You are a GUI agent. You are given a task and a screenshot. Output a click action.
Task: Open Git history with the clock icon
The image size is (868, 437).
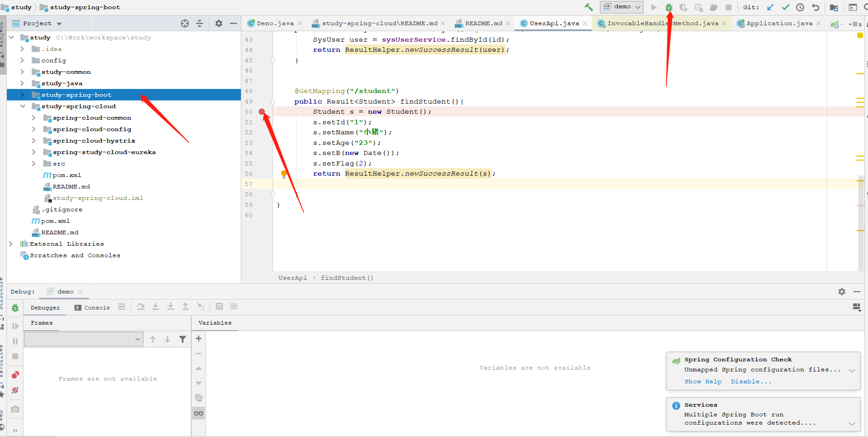[x=800, y=7]
